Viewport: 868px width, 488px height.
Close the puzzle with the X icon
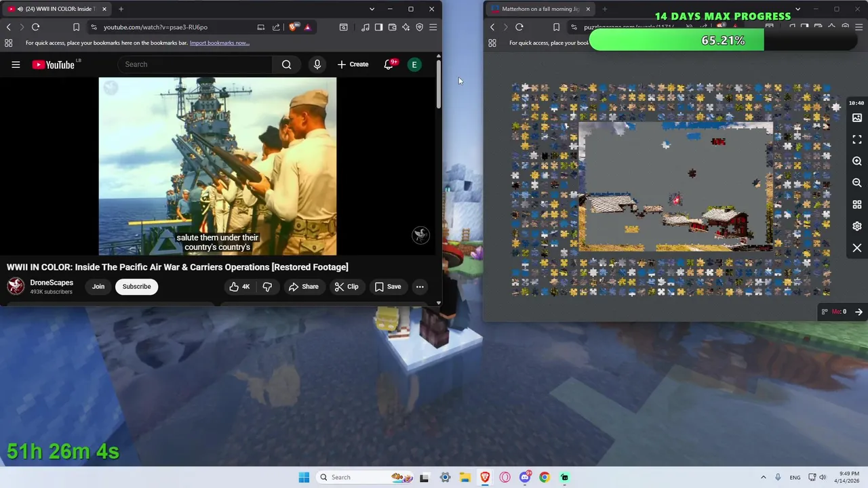pyautogui.click(x=857, y=248)
